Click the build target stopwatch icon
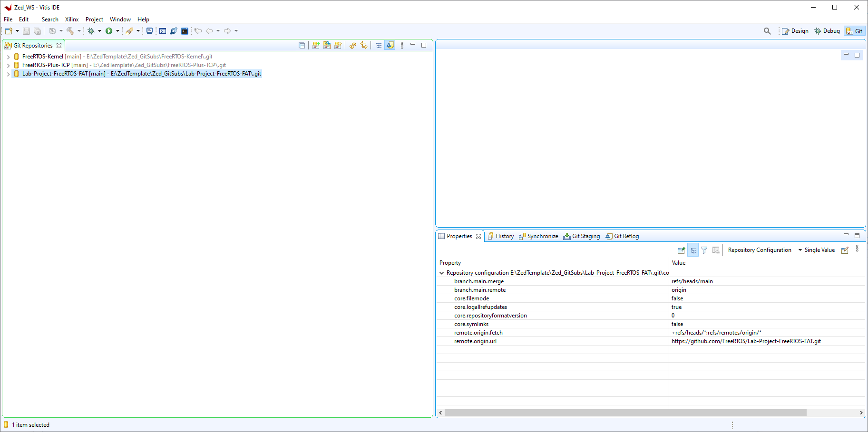The image size is (868, 432). [53, 31]
